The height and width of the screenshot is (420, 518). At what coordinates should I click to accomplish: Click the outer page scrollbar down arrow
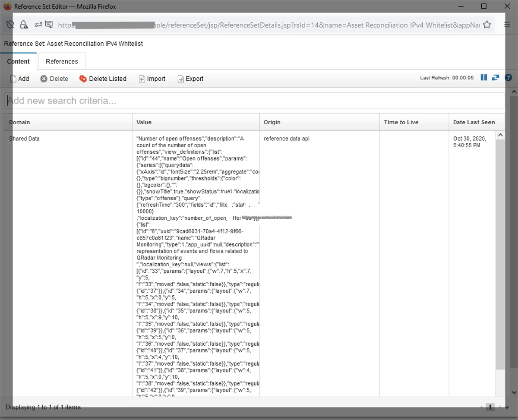(x=514, y=392)
